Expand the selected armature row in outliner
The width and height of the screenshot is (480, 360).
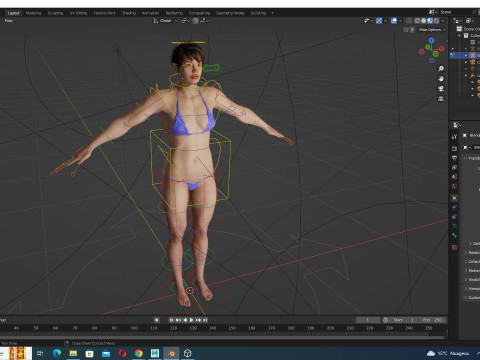click(x=466, y=55)
